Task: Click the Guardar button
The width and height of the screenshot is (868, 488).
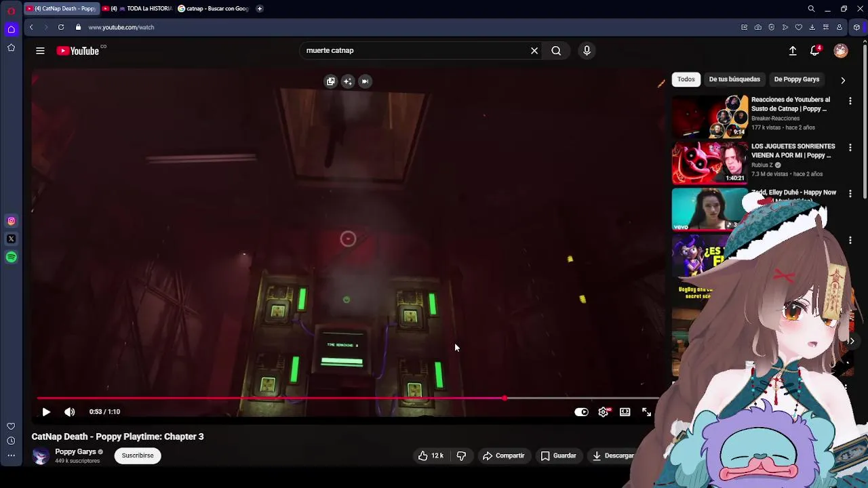Action: click(558, 456)
